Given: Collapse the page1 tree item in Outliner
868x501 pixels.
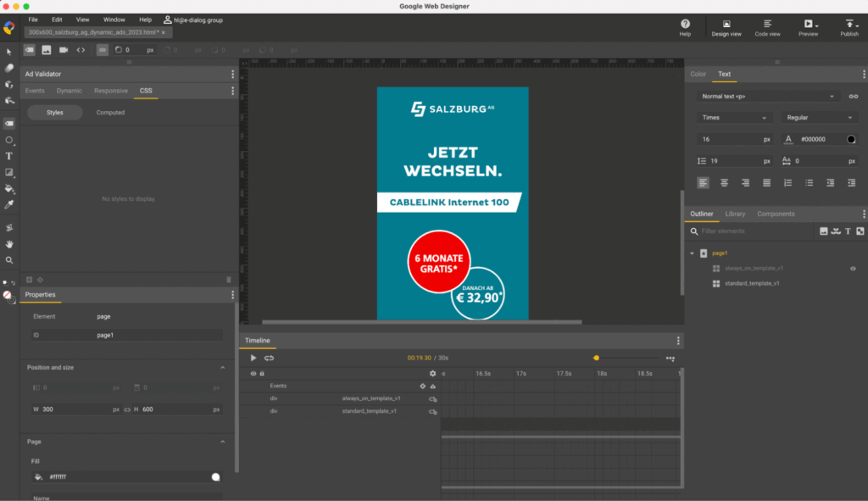Looking at the screenshot, I should point(693,253).
